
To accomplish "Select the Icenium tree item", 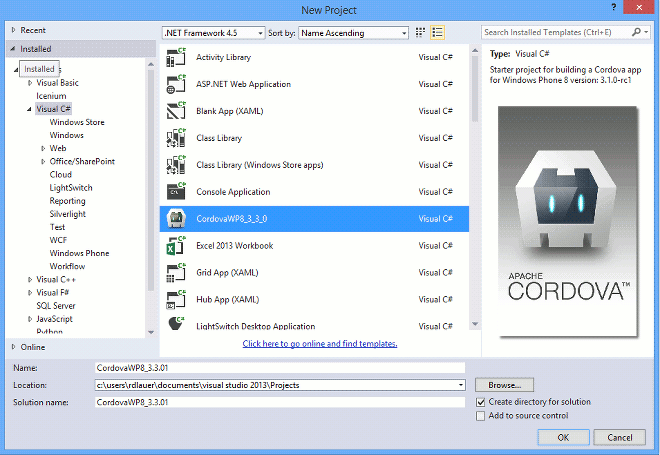I will pyautogui.click(x=51, y=96).
